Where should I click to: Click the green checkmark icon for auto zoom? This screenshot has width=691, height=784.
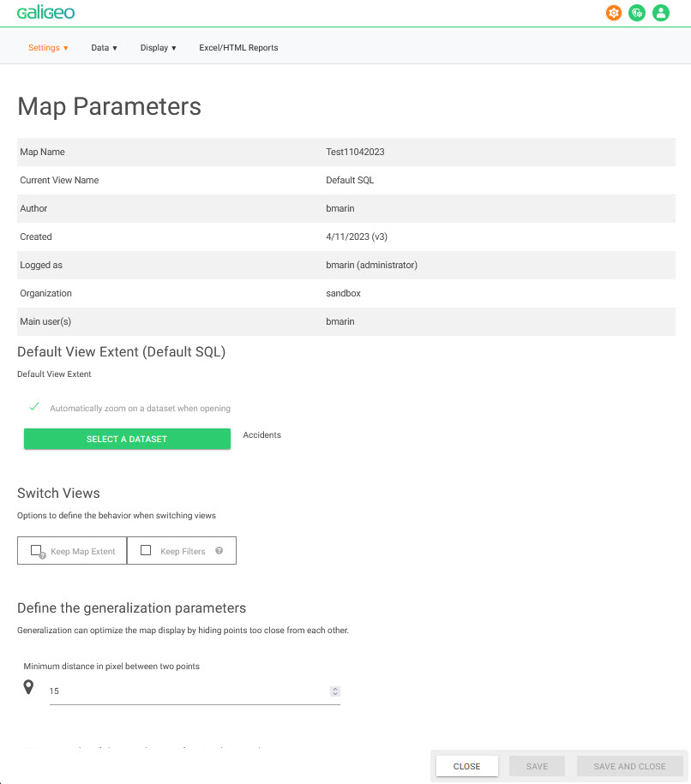(x=34, y=407)
